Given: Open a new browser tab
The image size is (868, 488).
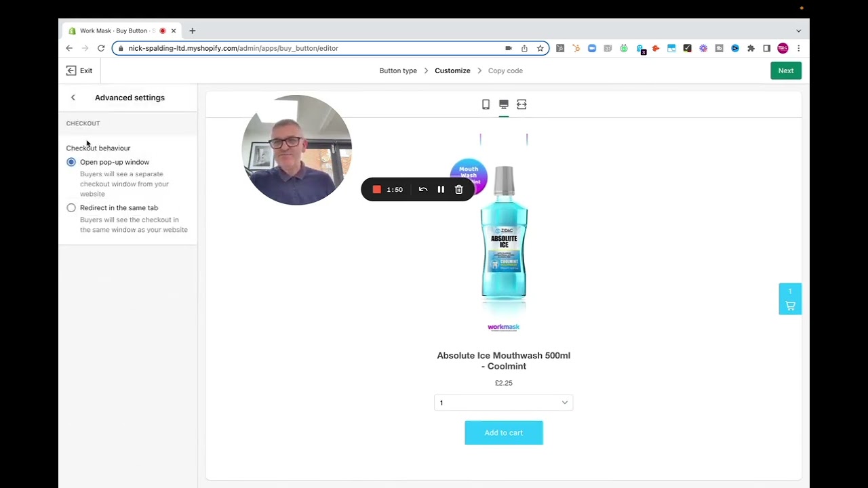Looking at the screenshot, I should [x=193, y=30].
